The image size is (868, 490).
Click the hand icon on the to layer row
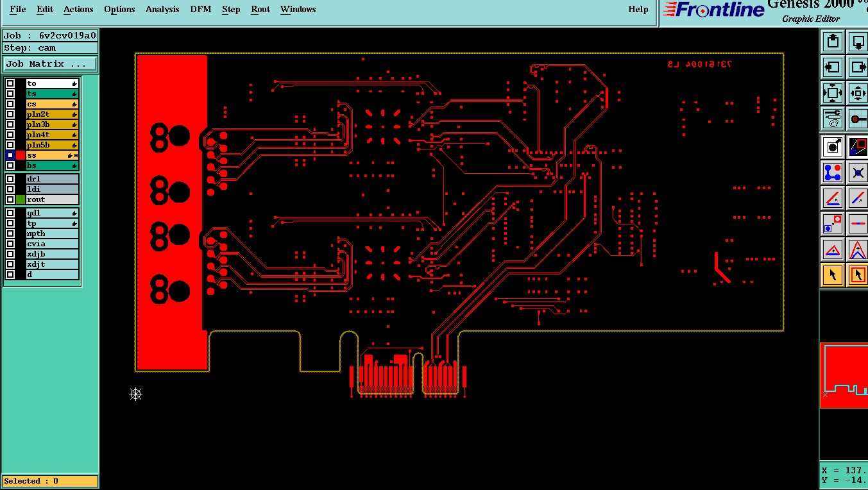click(x=74, y=84)
